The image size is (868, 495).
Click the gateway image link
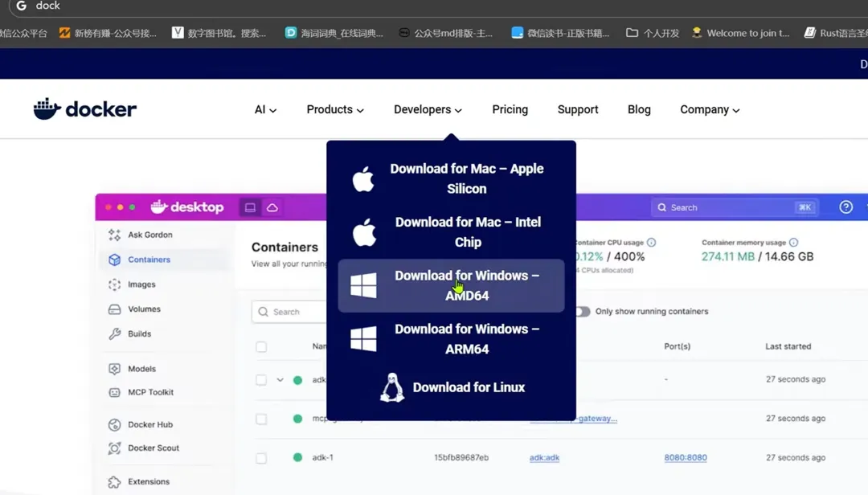596,419
